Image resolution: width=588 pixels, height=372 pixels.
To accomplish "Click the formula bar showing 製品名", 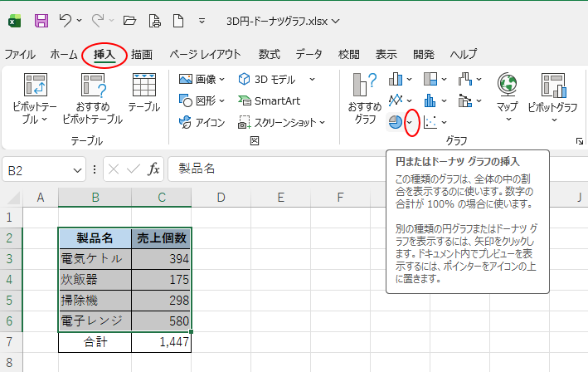I will click(x=278, y=169).
